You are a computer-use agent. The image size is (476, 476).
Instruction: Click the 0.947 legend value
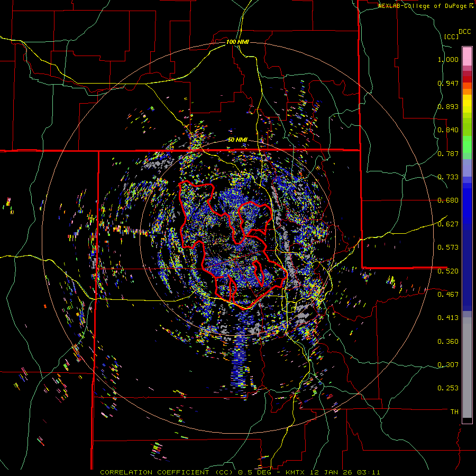[x=448, y=83]
